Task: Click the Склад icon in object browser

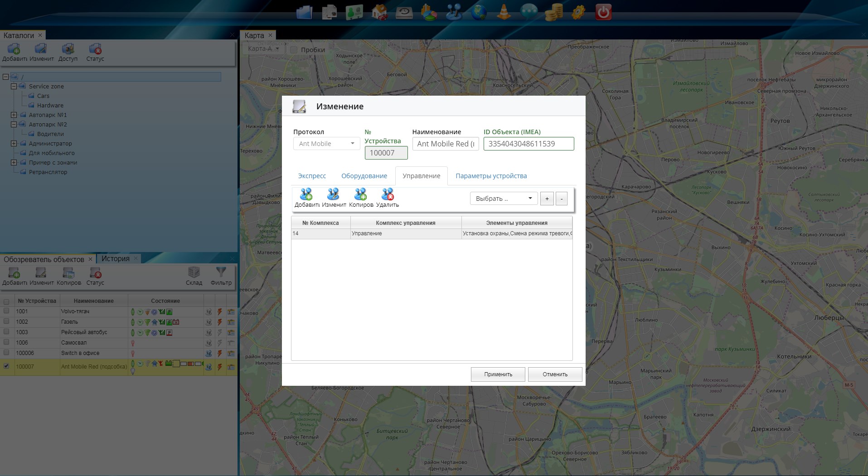Action: [x=194, y=272]
